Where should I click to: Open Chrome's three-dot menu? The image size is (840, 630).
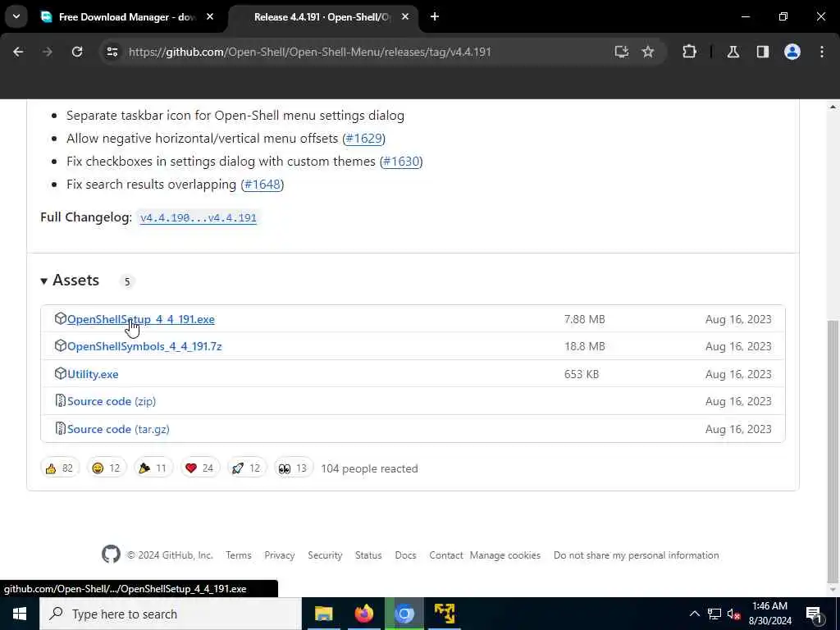[822, 52]
